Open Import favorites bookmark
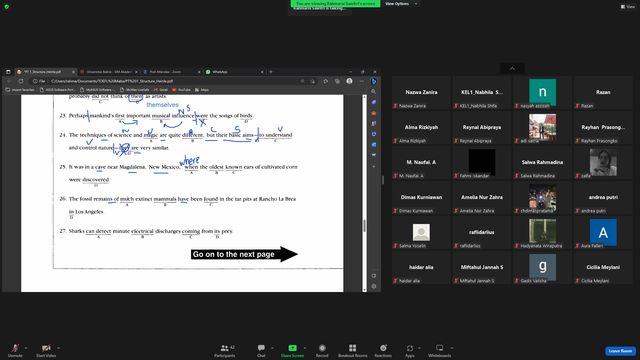Image resolution: width=640 pixels, height=360 pixels. click(x=20, y=90)
